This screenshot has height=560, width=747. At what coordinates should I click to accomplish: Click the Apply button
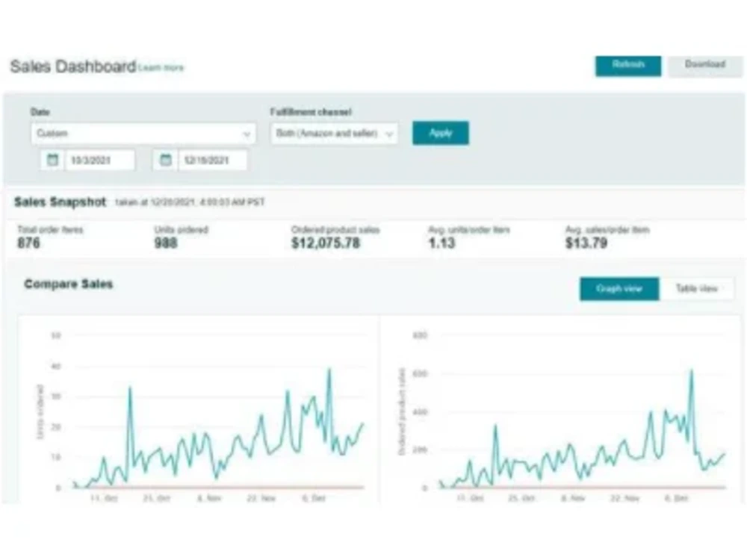click(x=440, y=133)
